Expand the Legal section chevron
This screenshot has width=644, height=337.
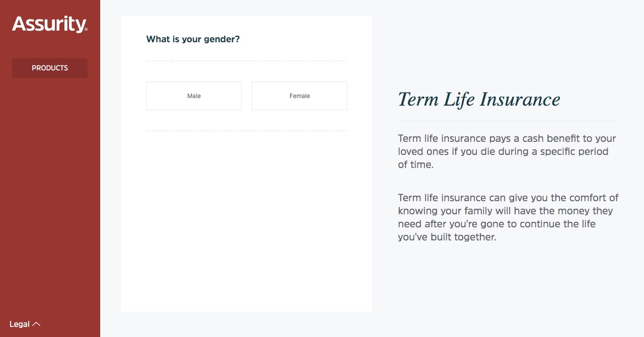[36, 324]
